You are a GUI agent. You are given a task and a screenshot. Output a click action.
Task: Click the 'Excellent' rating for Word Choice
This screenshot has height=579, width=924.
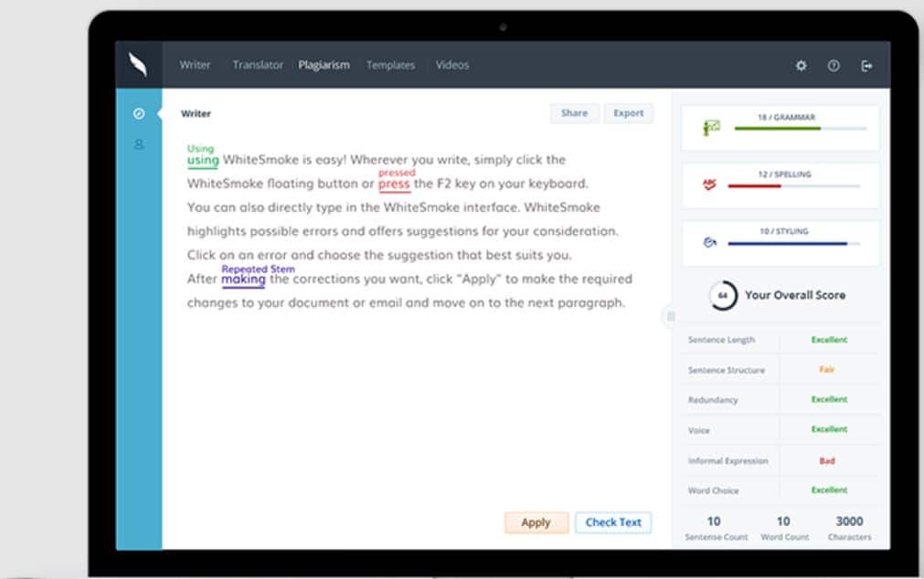[x=829, y=490]
